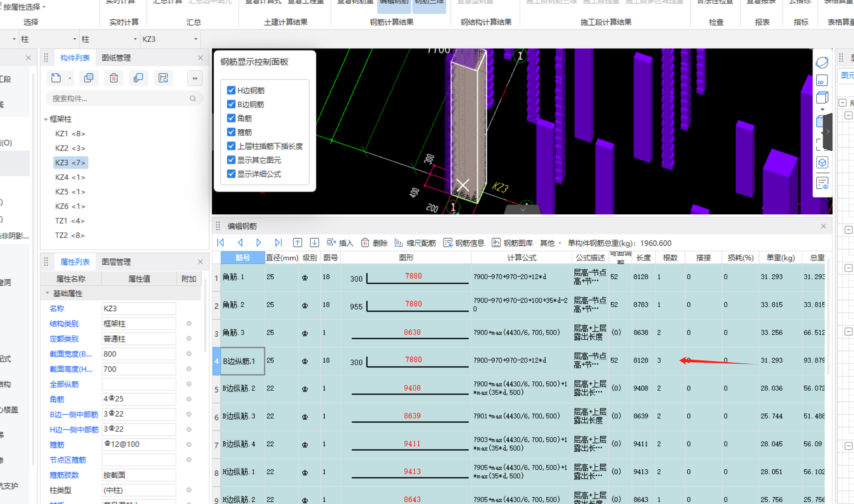The image size is (854, 504).
Task: Collapse the 框架柱 tree node
Action: pyautogui.click(x=46, y=119)
